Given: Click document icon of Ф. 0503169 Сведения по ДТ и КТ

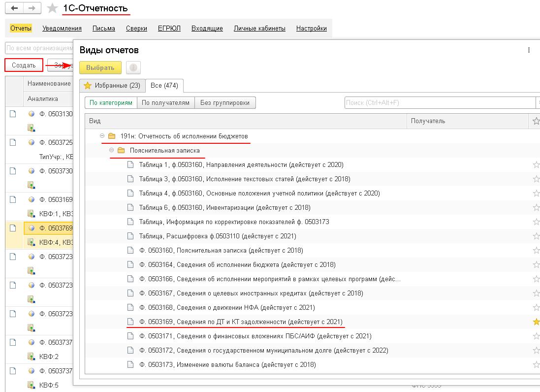Looking at the screenshot, I should tap(130, 322).
